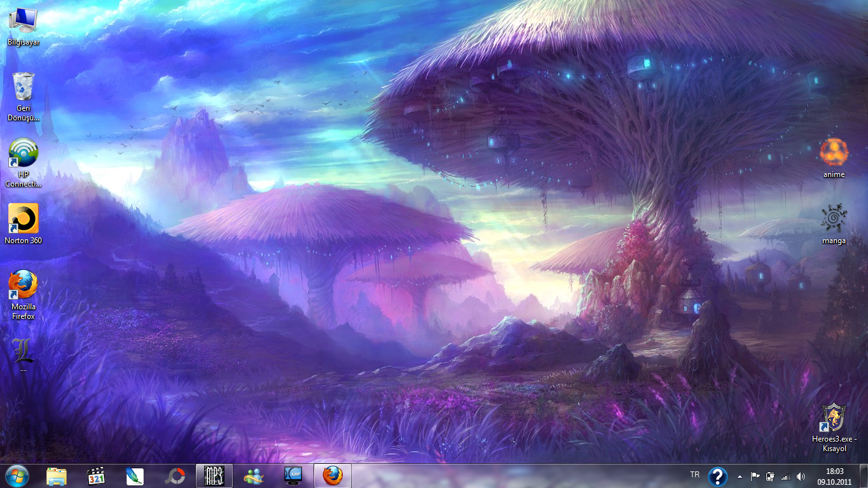Open Windows Explorer from the taskbar
Screen dimensions: 868x488
tap(57, 476)
